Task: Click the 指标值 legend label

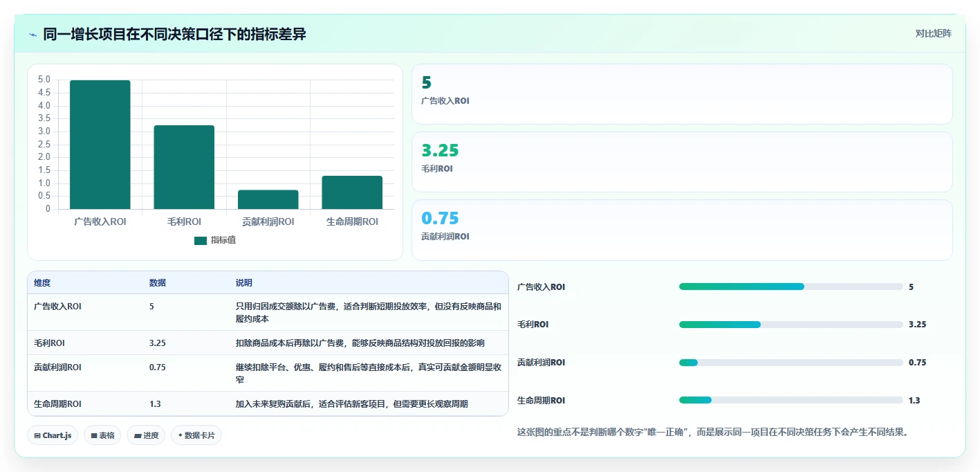Action: click(x=223, y=240)
